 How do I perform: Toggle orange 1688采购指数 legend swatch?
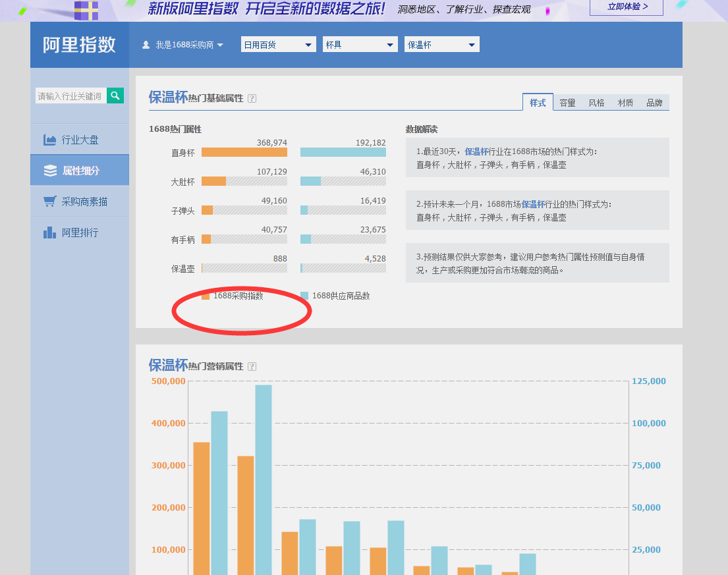(205, 296)
